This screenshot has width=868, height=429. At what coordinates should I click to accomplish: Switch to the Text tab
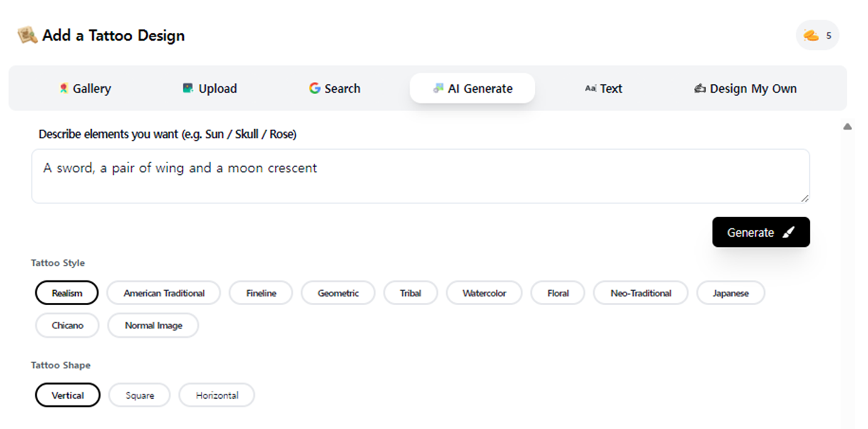coord(603,89)
